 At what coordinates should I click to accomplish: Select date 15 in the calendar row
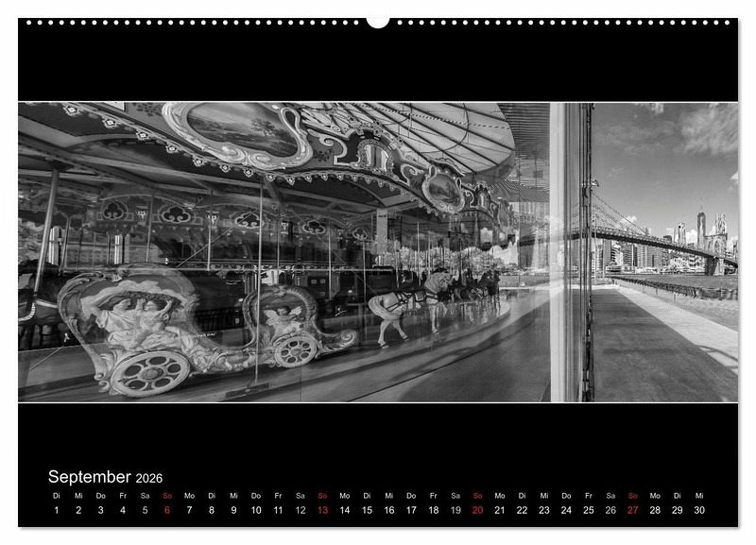[367, 510]
